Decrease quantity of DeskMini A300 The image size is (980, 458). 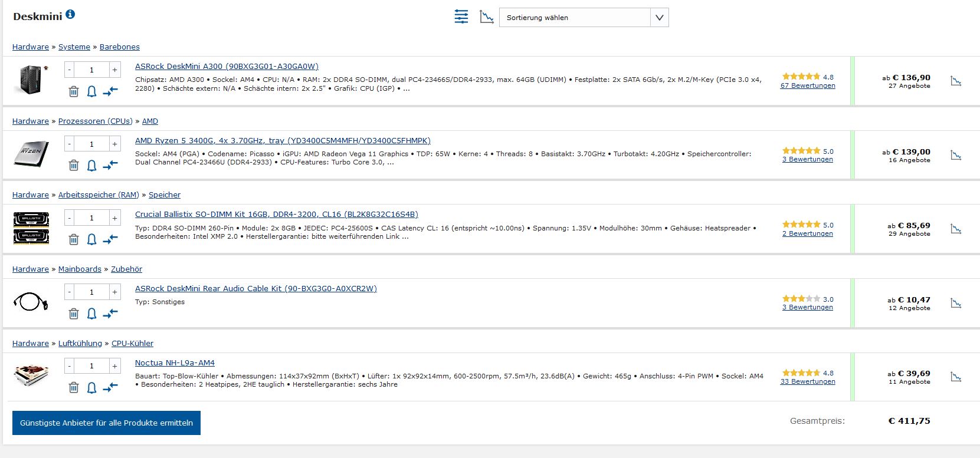[69, 70]
